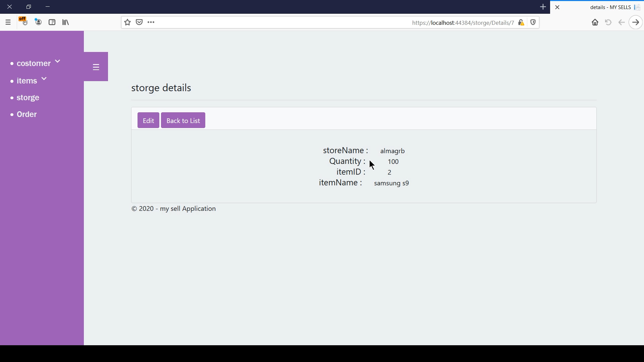Image resolution: width=644 pixels, height=362 pixels.
Task: Toggle the bookmark star for this page
Action: click(127, 22)
